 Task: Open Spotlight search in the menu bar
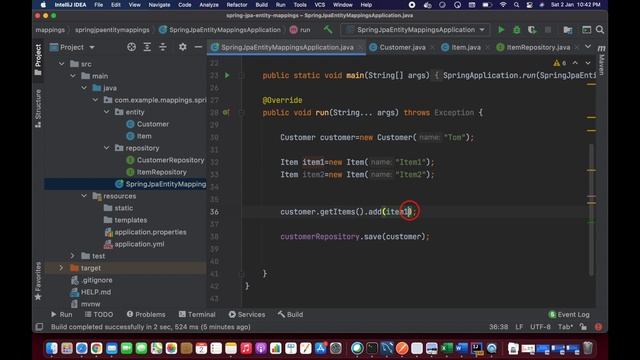516,5
